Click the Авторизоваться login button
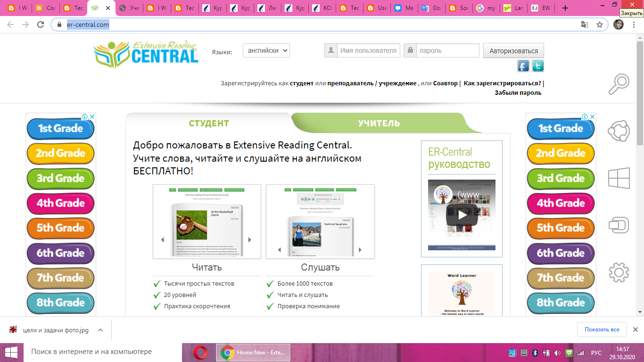644x362 pixels. click(513, 51)
